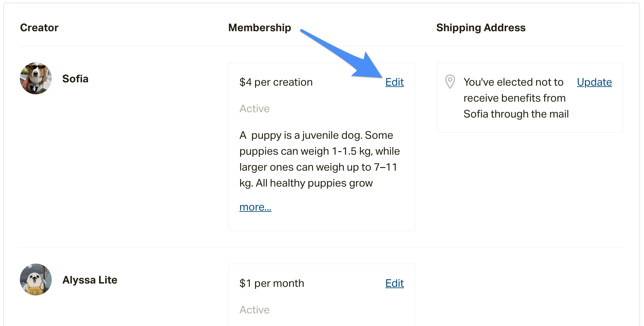Screen dimensions: 644x326
Task: Expand description with the more... link
Action: [x=255, y=207]
